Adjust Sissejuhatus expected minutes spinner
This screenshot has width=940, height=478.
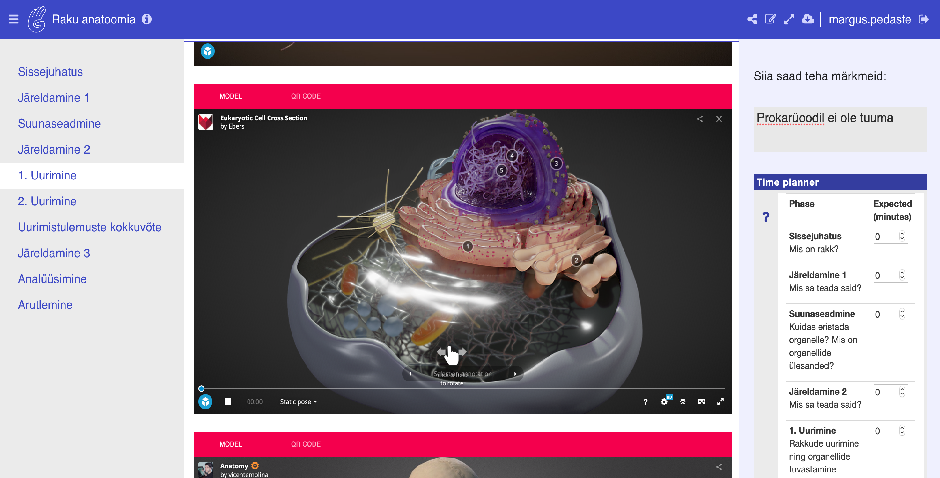click(901, 237)
